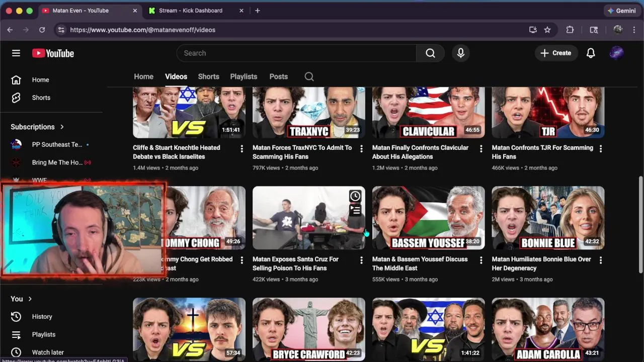Open Clavicular video thumbnail

click(x=429, y=113)
